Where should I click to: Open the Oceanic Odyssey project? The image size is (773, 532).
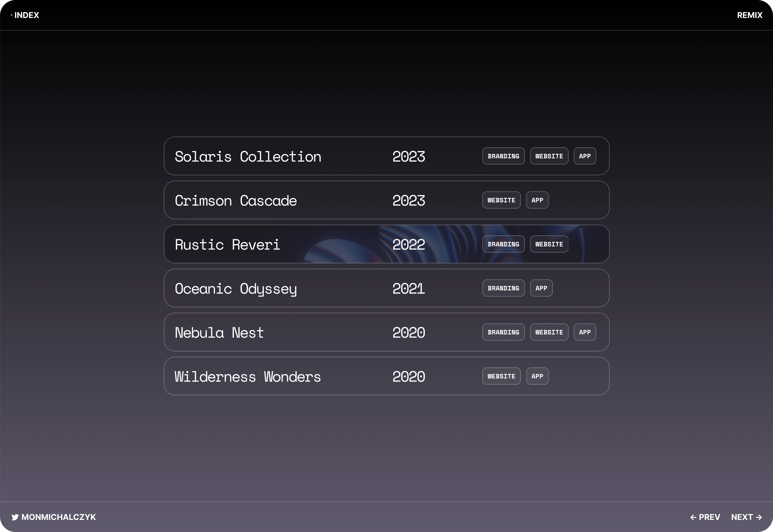[x=386, y=288]
